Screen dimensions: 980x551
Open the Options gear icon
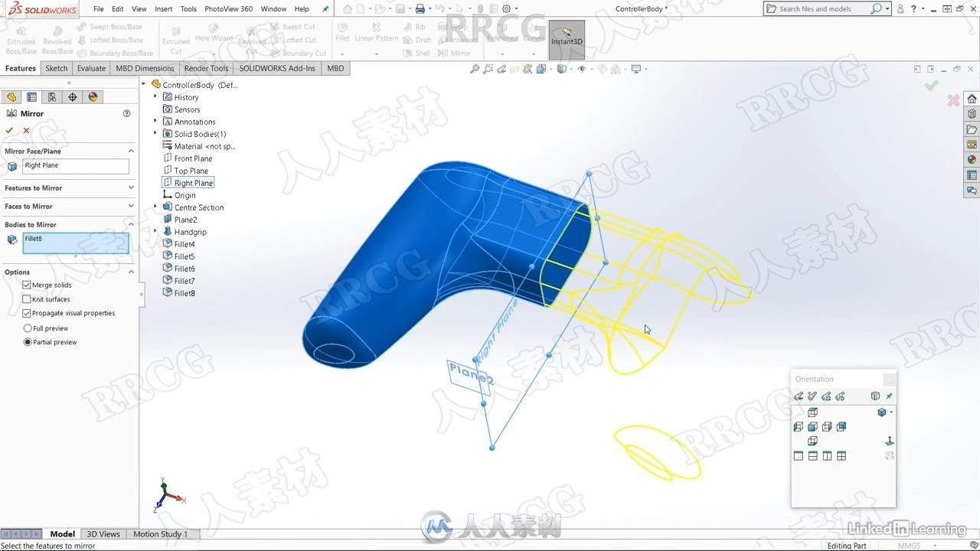click(x=506, y=9)
